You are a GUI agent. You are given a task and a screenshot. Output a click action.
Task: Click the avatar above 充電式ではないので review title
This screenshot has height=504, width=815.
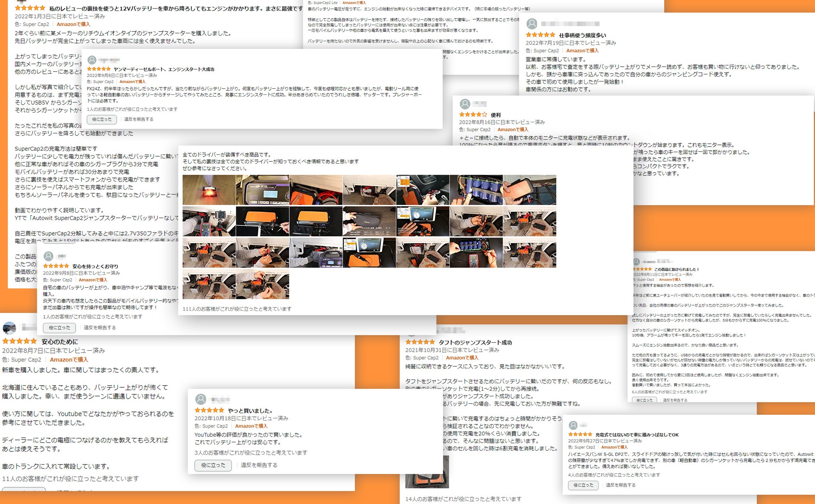[573, 425]
